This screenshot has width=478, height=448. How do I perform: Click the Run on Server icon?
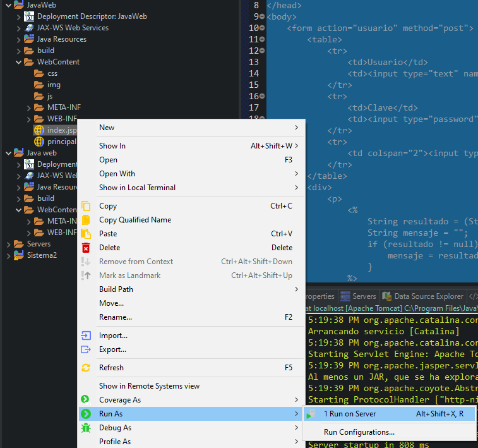[x=311, y=414]
